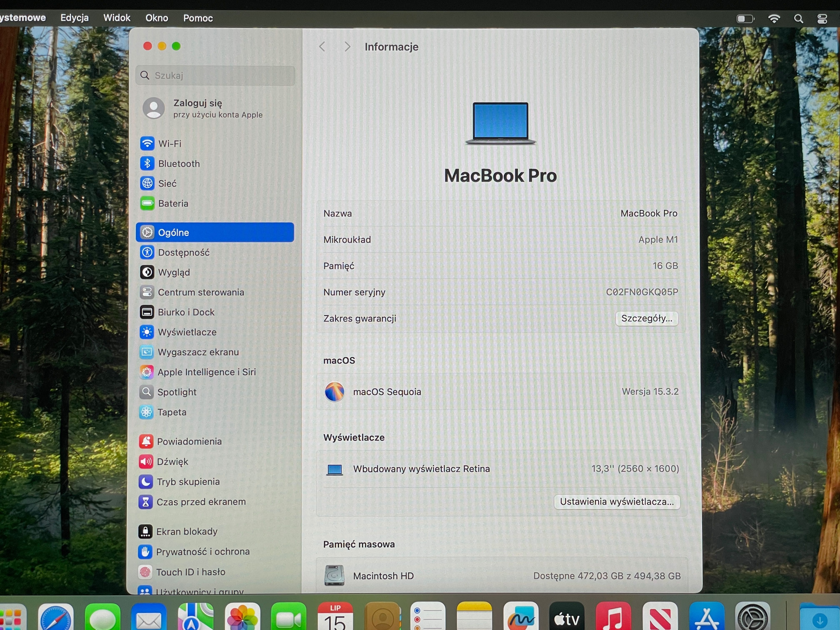Image resolution: width=840 pixels, height=630 pixels.
Task: Open the Okno menu
Action: tap(156, 18)
